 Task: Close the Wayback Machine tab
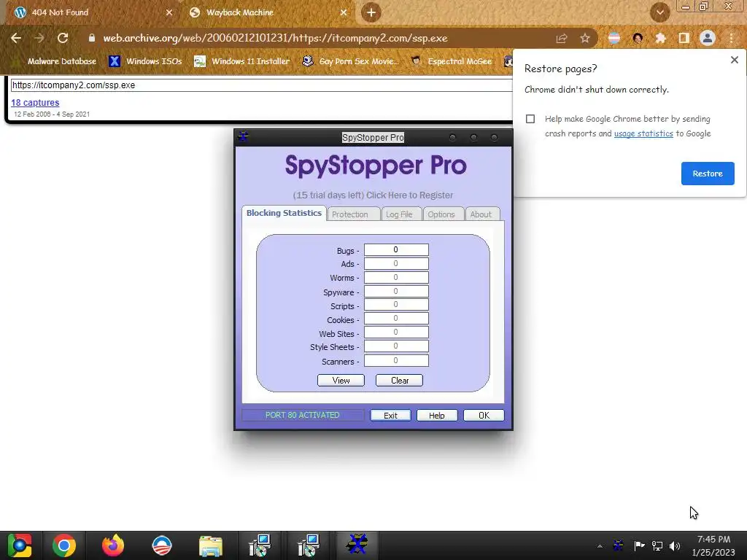(x=344, y=12)
